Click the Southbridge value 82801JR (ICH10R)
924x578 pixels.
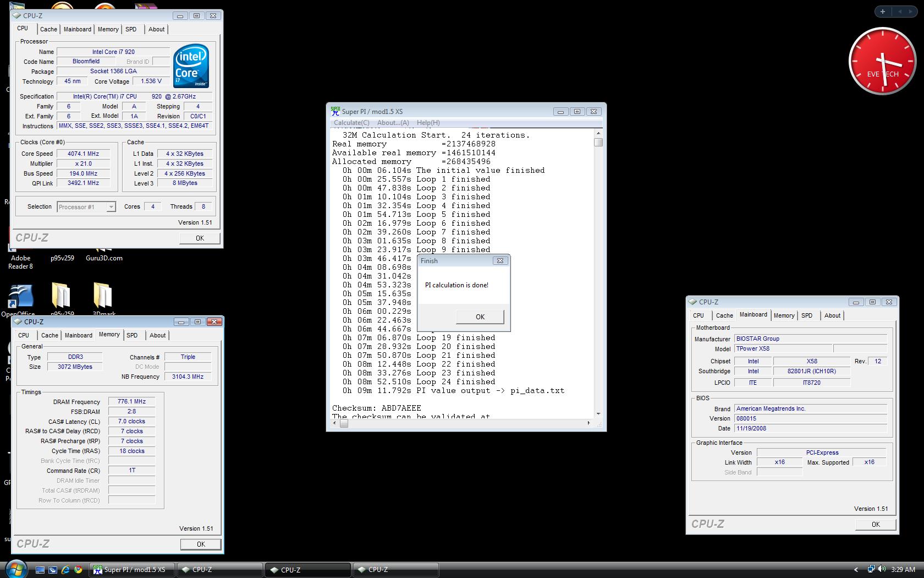(x=811, y=371)
